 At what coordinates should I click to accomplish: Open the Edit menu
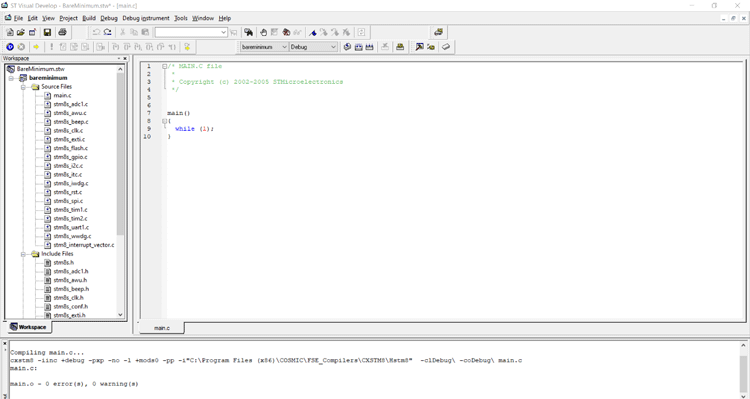pos(33,18)
